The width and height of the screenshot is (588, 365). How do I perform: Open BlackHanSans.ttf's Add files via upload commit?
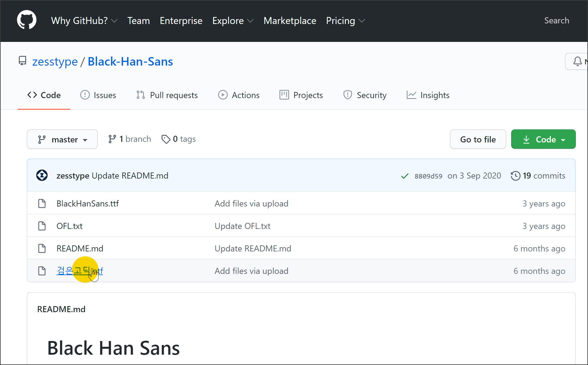point(251,203)
